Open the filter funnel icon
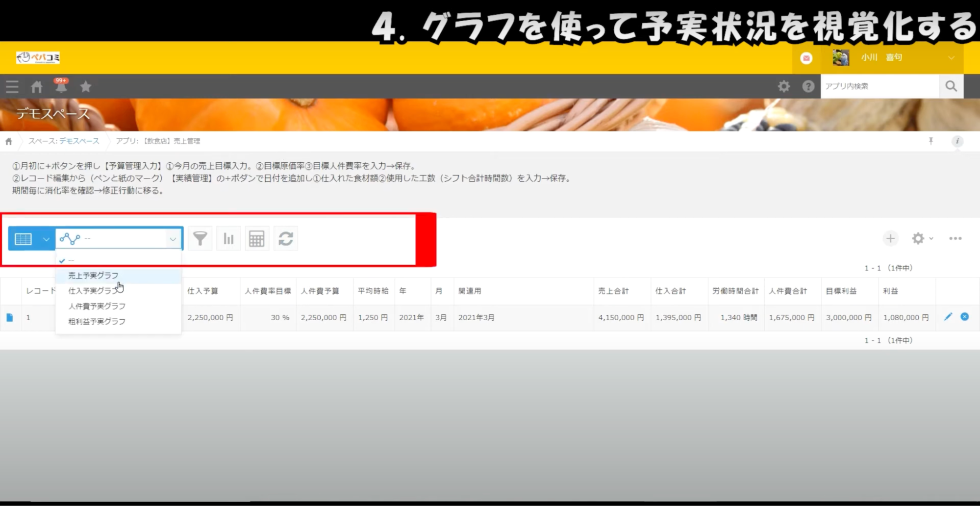The height and width of the screenshot is (506, 980). coord(200,239)
